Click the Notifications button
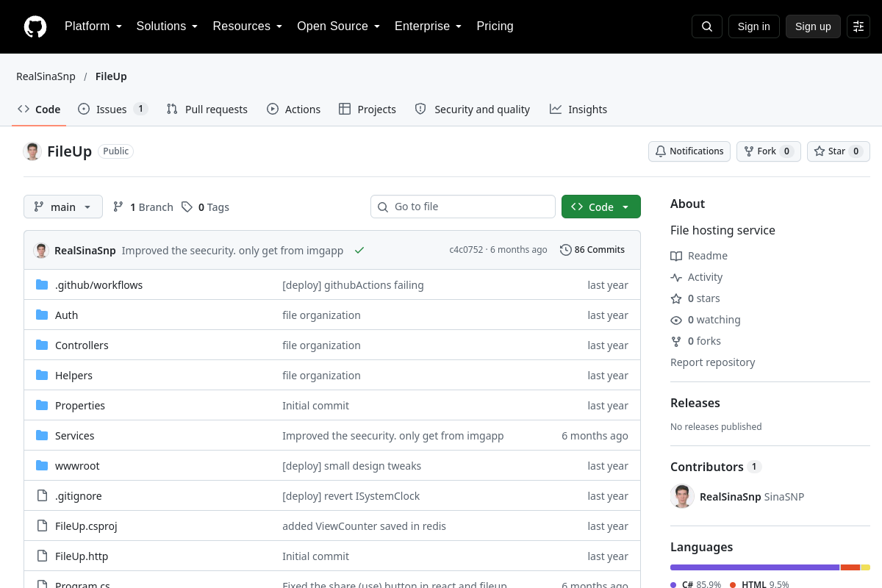 [x=689, y=151]
